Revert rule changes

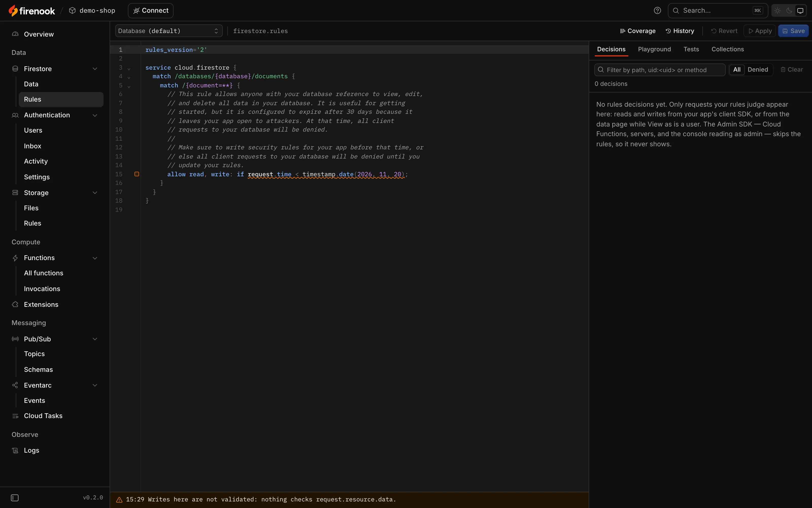tap(724, 31)
